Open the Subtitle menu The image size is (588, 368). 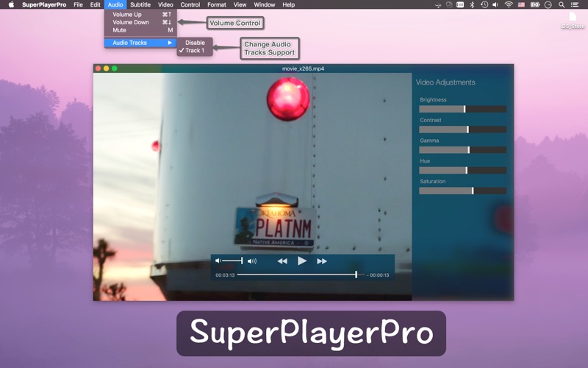tap(140, 4)
